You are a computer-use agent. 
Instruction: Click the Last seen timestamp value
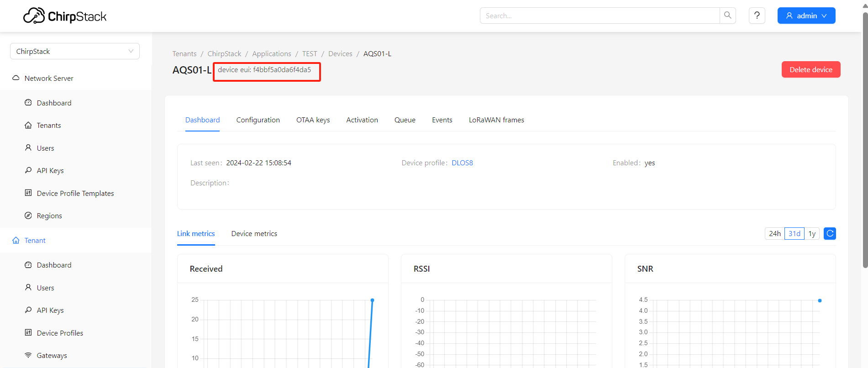258,163
